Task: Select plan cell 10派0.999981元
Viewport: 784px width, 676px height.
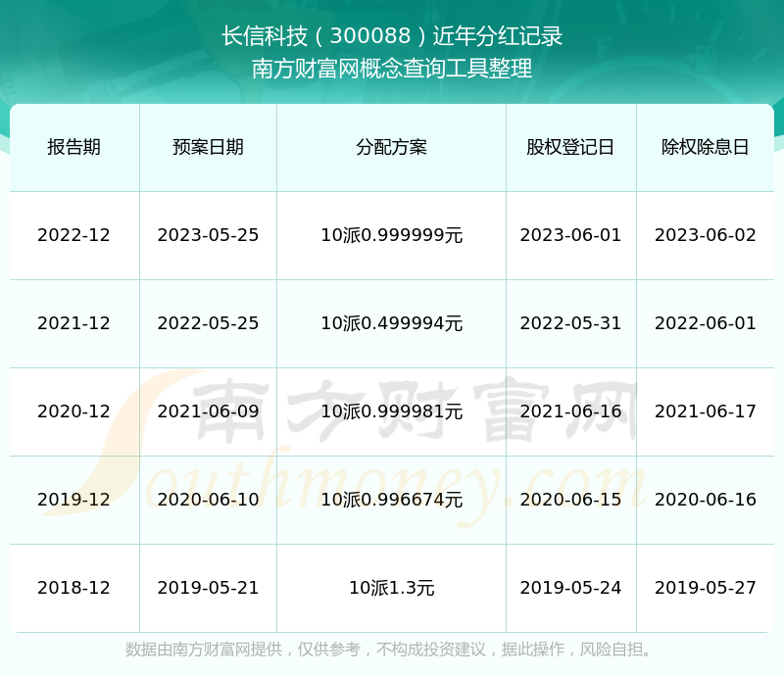Action: pos(391,411)
